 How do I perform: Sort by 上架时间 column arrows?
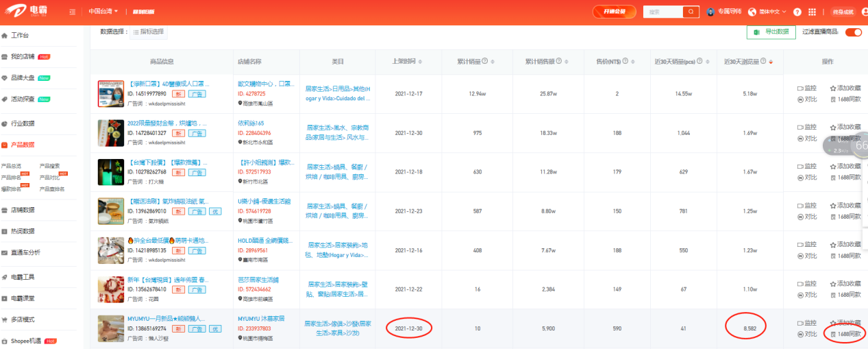[x=420, y=62]
